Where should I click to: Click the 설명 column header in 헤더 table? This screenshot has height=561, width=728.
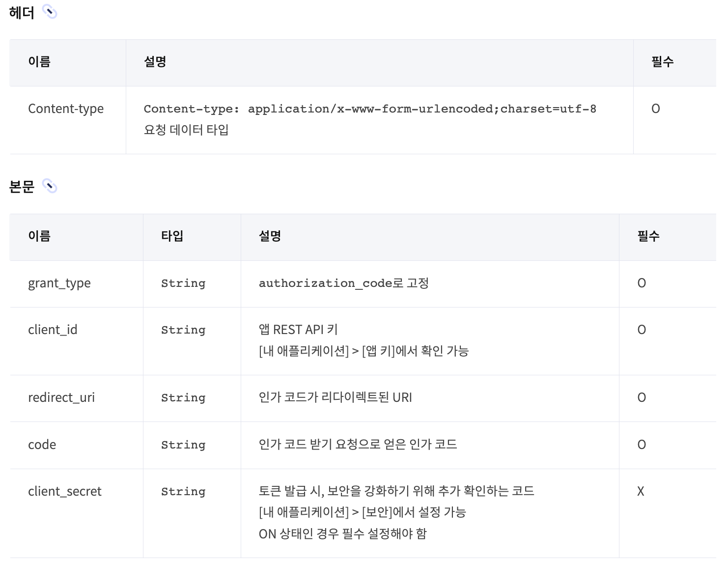tap(155, 62)
